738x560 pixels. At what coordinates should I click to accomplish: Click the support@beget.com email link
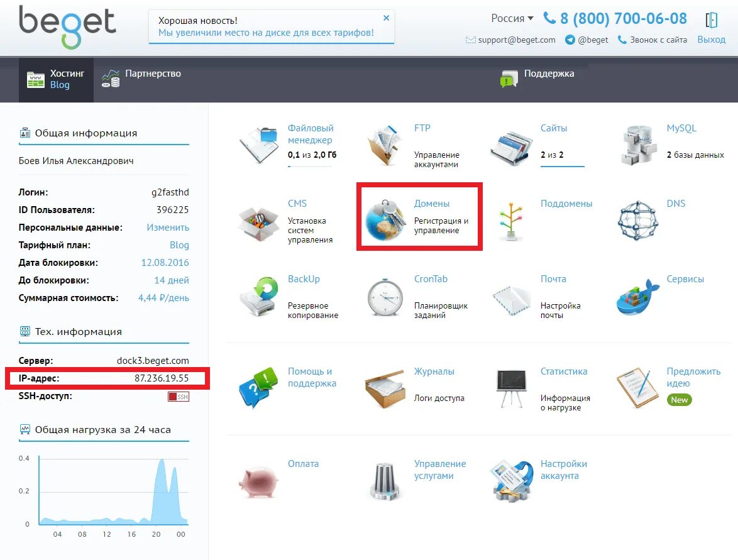[x=516, y=40]
